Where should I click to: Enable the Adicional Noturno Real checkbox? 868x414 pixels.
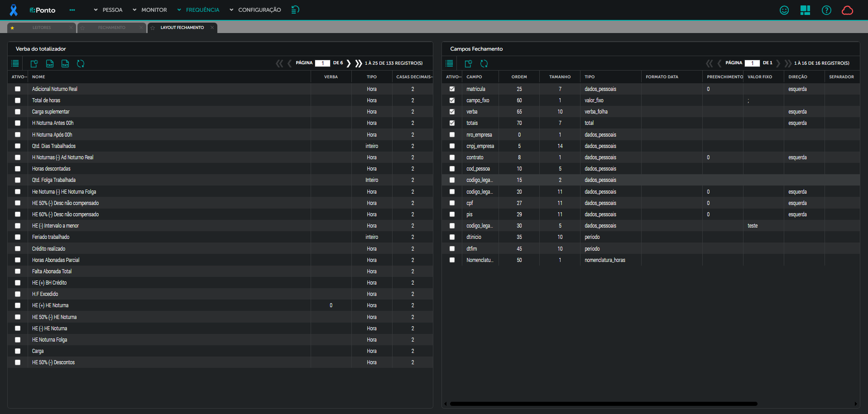[x=18, y=89]
